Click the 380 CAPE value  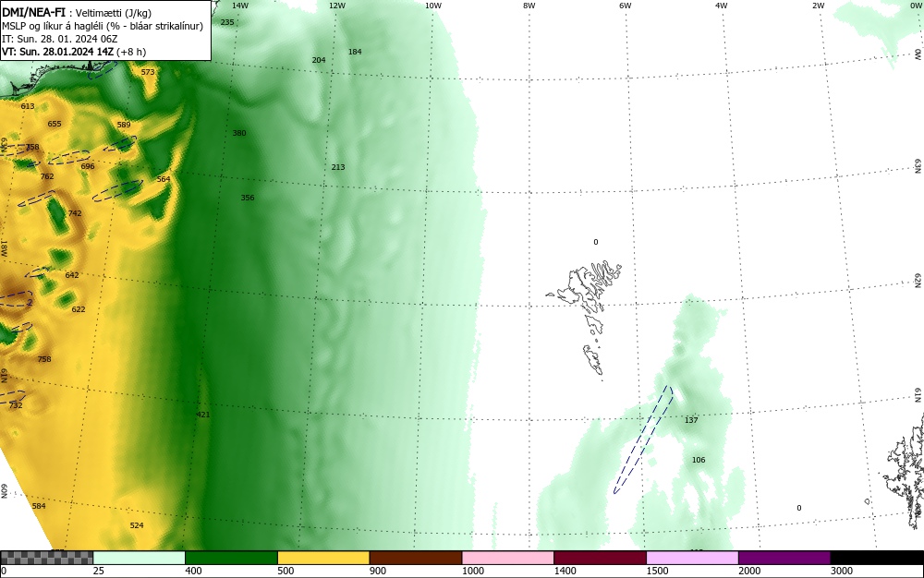[x=239, y=133]
